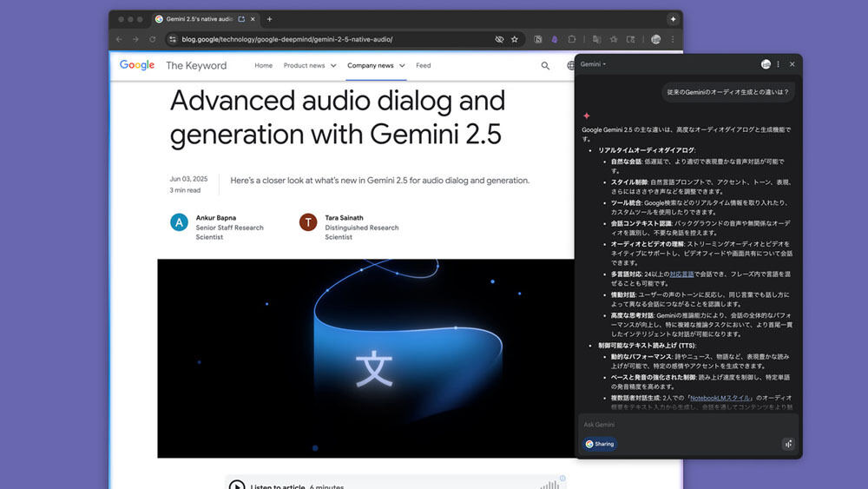Open the Gemini model dropdown in the panel
Image resolution: width=868 pixels, height=489 pixels.
point(593,64)
